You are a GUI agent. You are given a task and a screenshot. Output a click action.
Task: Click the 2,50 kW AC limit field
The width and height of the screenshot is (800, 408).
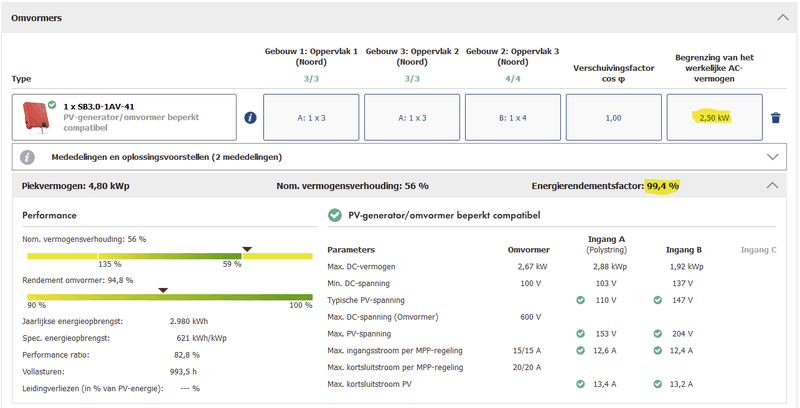pyautogui.click(x=714, y=118)
